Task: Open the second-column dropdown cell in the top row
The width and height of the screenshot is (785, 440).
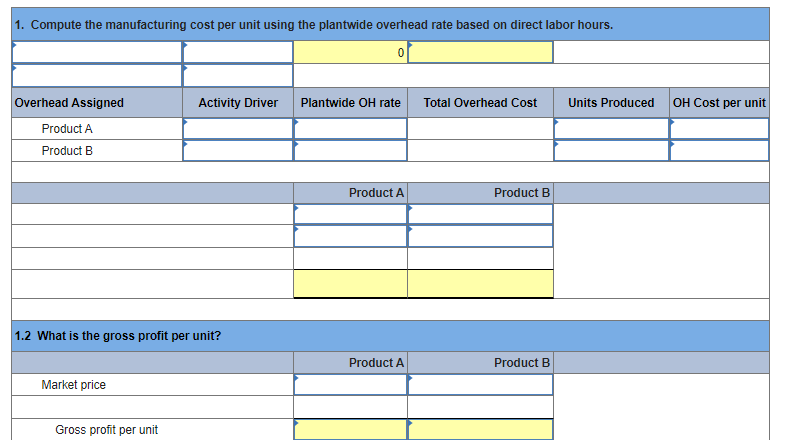Action: click(238, 52)
